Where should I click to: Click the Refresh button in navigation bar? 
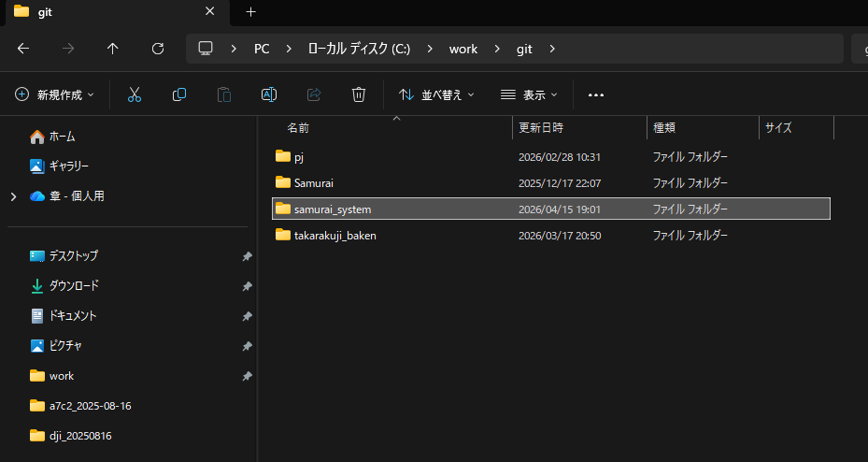(158, 49)
